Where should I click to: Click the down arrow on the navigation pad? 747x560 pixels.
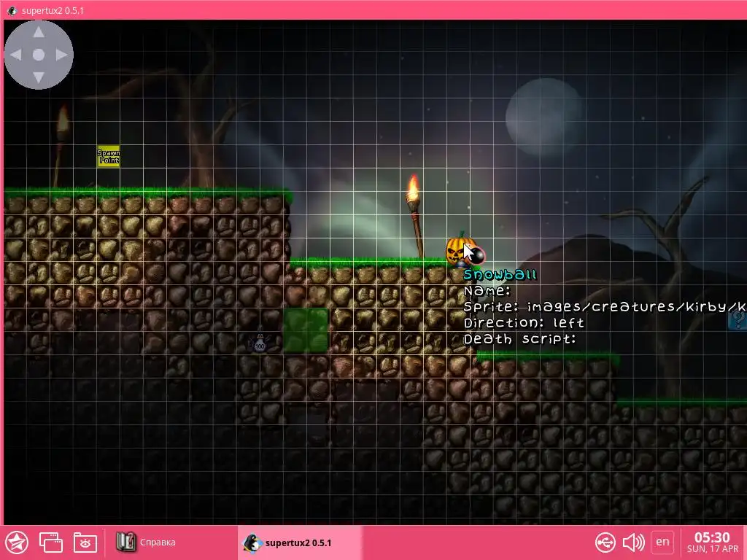pos(39,77)
